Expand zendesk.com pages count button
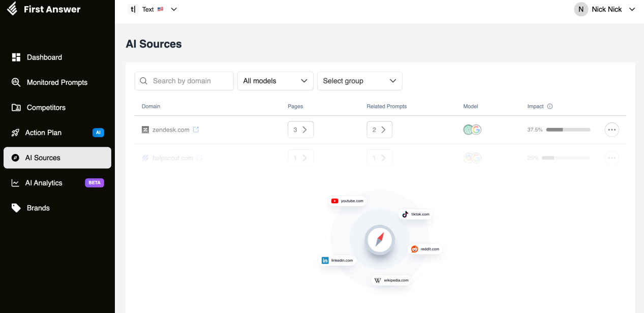Viewport: 644px width, 313px height. click(x=300, y=130)
